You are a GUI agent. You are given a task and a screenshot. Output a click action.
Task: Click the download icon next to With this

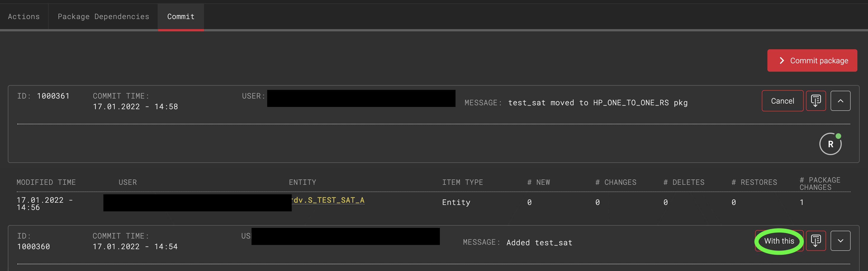pos(816,241)
